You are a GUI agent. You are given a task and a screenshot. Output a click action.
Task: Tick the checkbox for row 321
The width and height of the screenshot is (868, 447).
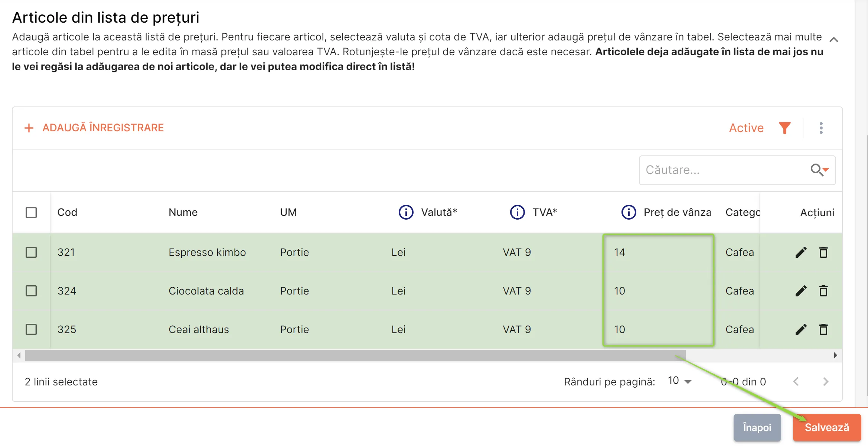[31, 253]
